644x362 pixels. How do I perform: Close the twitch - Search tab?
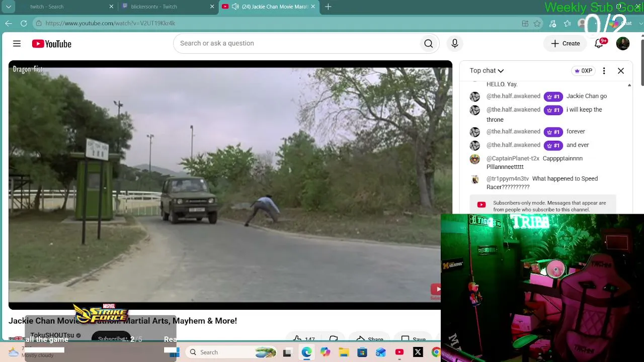click(x=111, y=7)
